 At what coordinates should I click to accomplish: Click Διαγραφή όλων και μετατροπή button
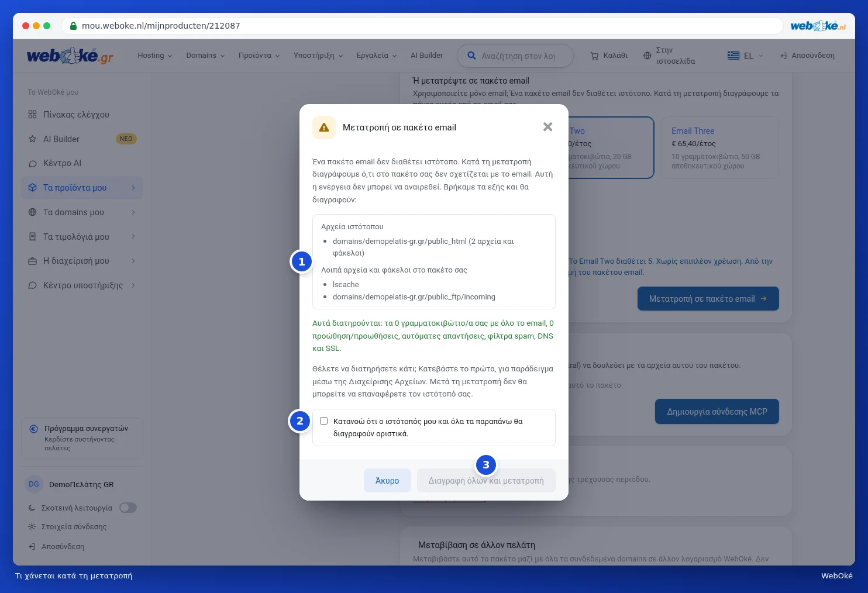[486, 481]
